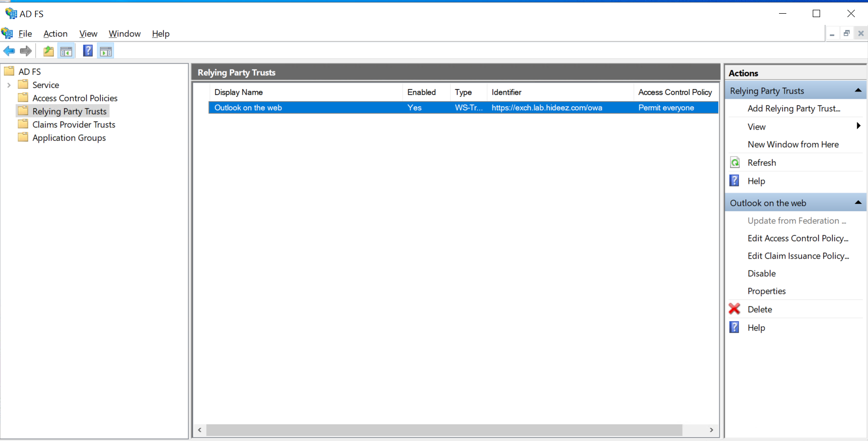This screenshot has width=868, height=441.
Task: Toggle the Show/Hide Action Pane icon
Action: pyautogui.click(x=106, y=51)
